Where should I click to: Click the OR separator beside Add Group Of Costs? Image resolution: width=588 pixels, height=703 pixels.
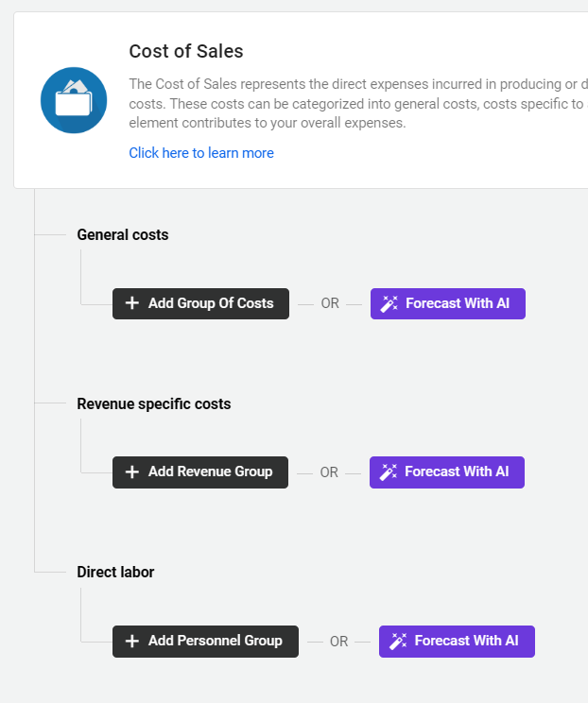coord(330,304)
